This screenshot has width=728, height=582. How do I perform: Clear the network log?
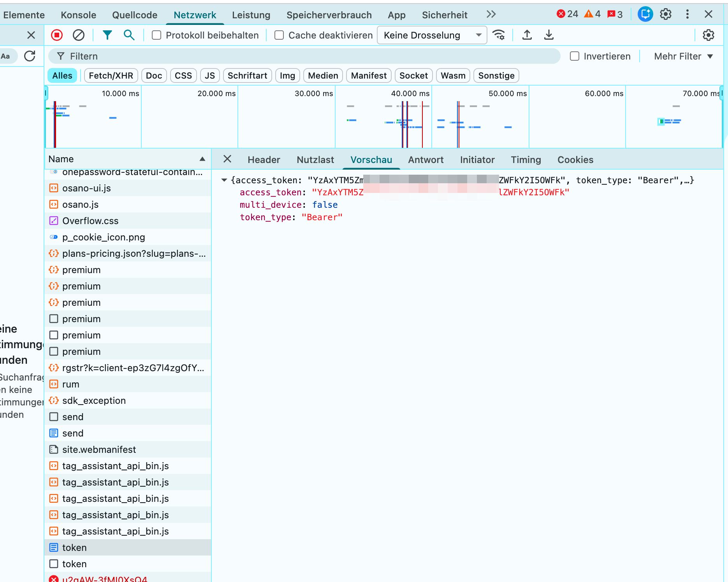tap(79, 35)
